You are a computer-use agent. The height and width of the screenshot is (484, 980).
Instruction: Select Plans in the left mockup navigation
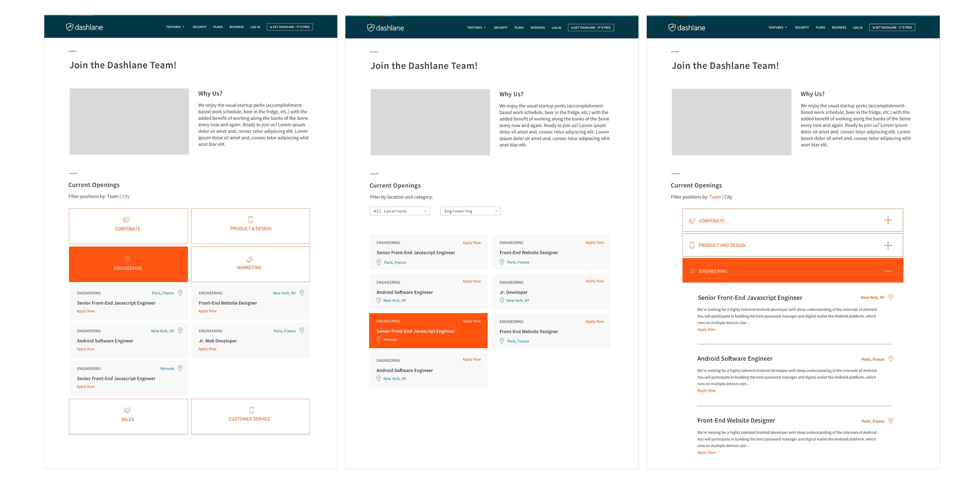tap(218, 27)
